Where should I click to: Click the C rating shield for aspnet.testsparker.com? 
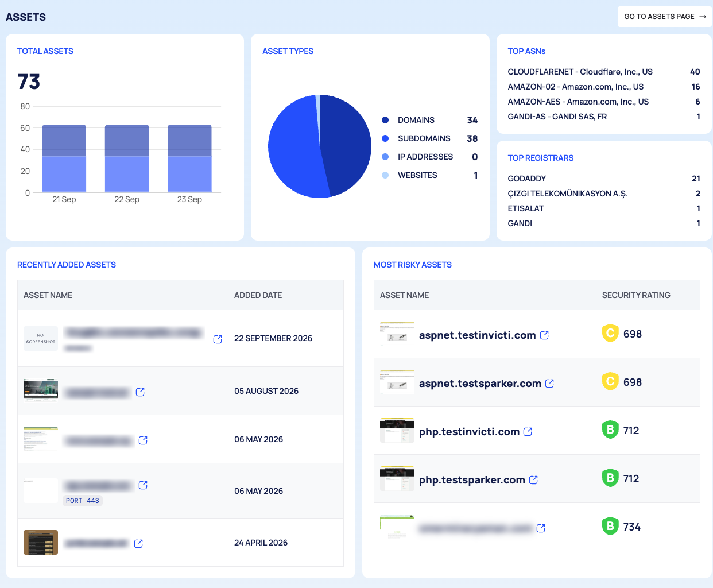610,381
